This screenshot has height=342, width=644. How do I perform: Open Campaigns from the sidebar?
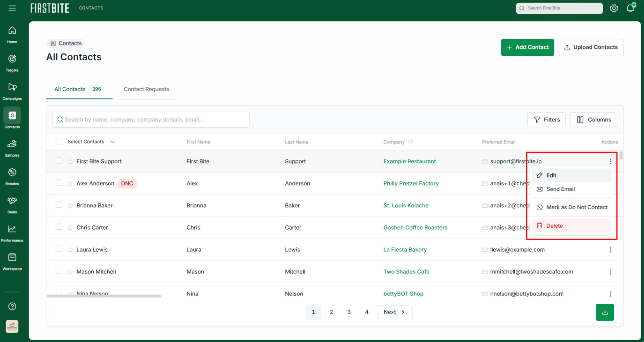click(12, 91)
